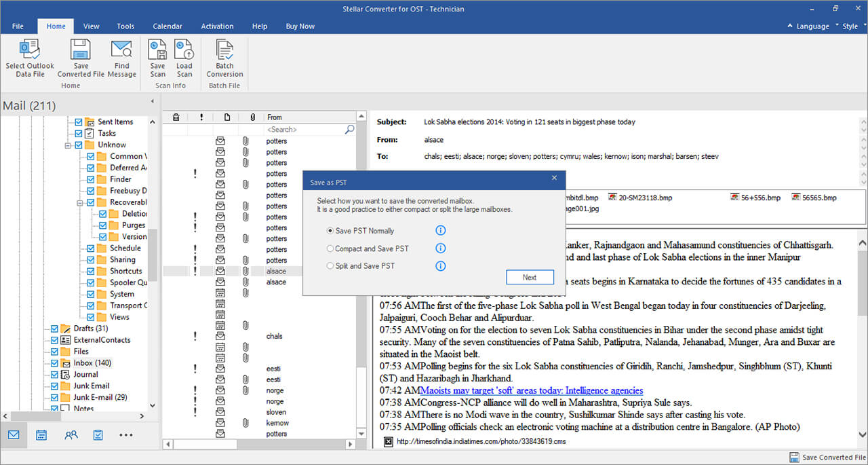Open the Help tab
868x465 pixels.
260,26
